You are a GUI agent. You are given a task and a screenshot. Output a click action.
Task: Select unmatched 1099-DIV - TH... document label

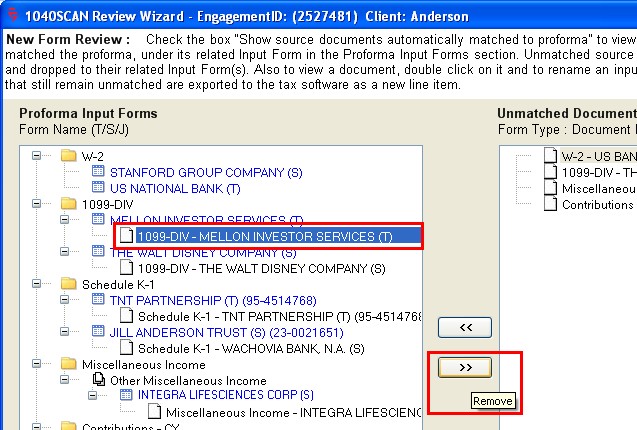[x=599, y=173]
